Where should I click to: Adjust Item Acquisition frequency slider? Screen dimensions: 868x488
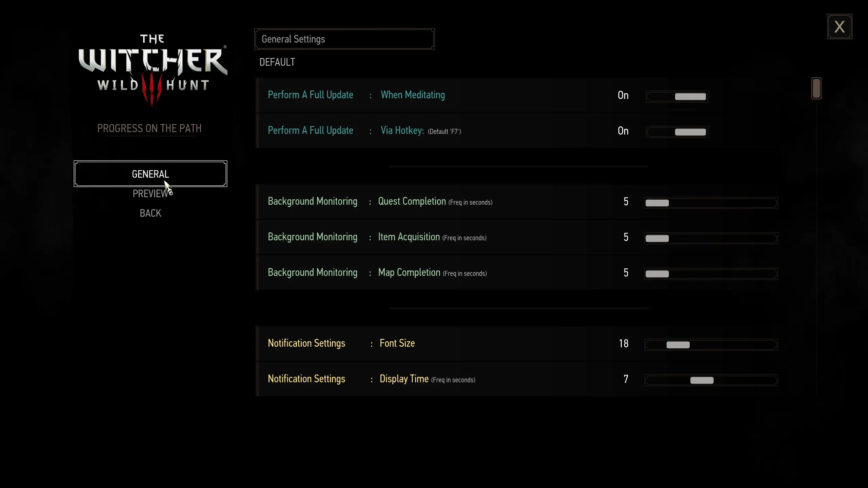coord(711,238)
